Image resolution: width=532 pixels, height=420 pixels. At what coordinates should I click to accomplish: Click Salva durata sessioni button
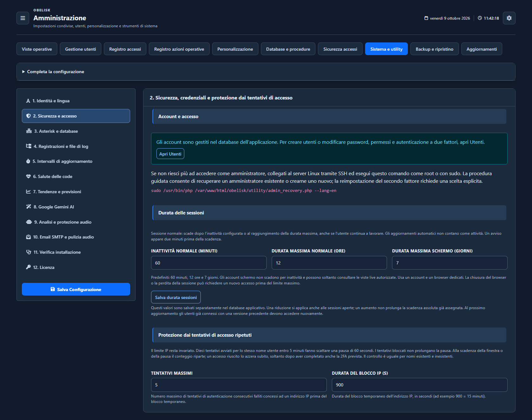click(176, 297)
